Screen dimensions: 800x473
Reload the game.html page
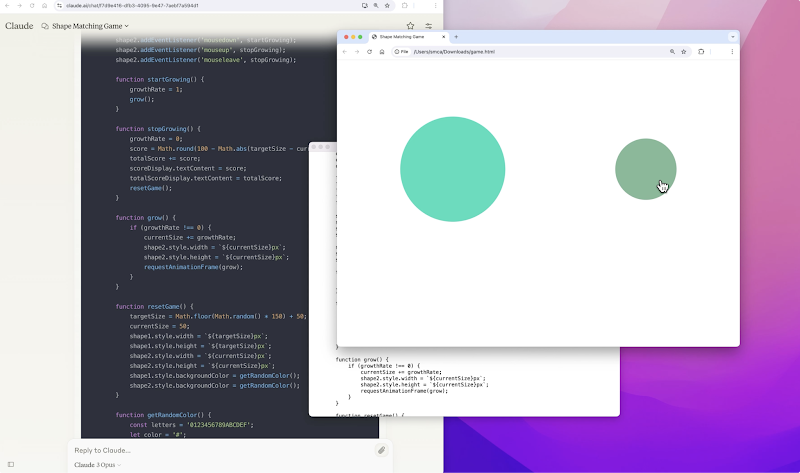(x=369, y=52)
